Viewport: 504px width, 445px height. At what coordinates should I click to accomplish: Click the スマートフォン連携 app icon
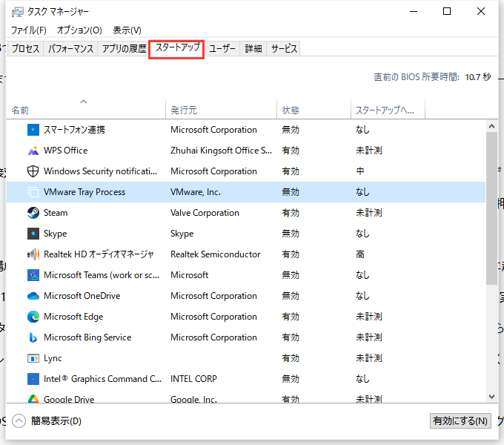pos(33,130)
